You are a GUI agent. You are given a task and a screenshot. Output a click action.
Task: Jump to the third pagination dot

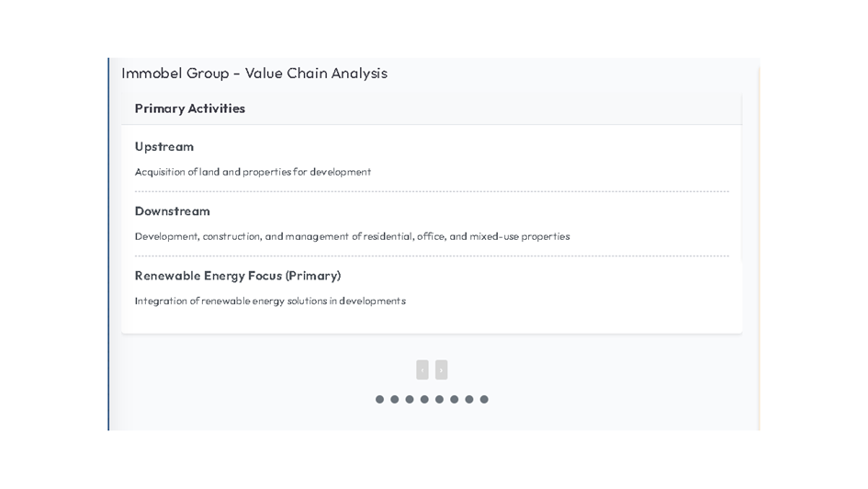[410, 400]
